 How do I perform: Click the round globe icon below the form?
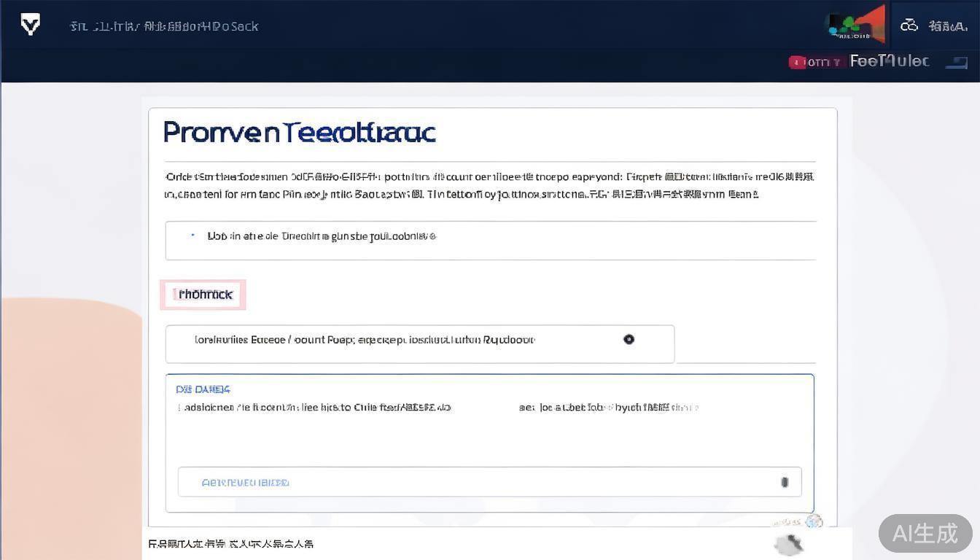click(814, 521)
